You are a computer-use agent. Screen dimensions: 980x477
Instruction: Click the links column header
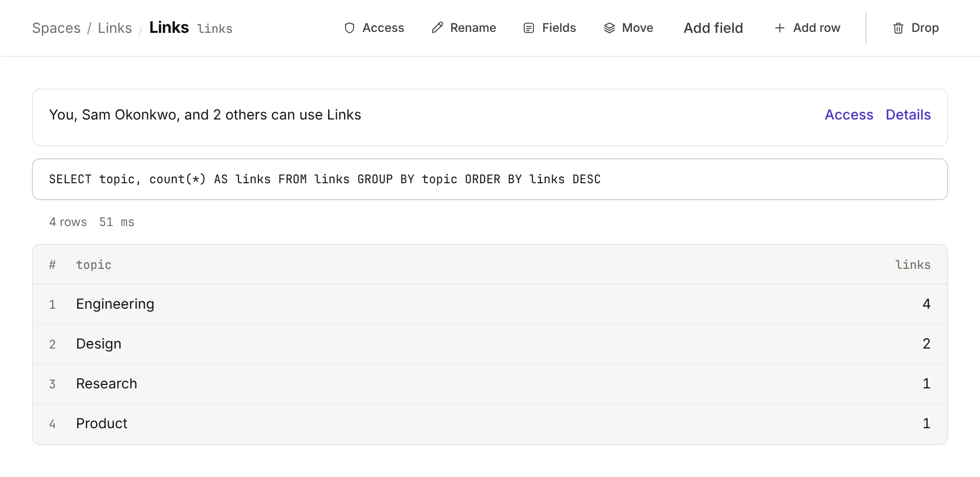[913, 265]
